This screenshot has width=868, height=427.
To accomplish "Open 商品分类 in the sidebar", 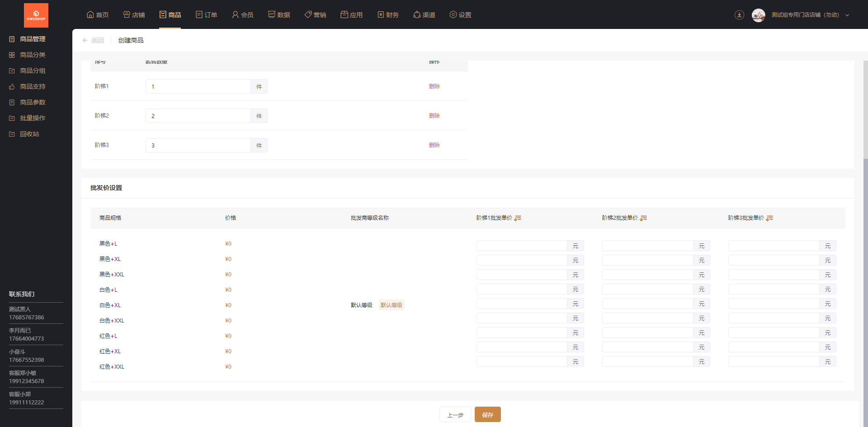I will pyautogui.click(x=33, y=55).
